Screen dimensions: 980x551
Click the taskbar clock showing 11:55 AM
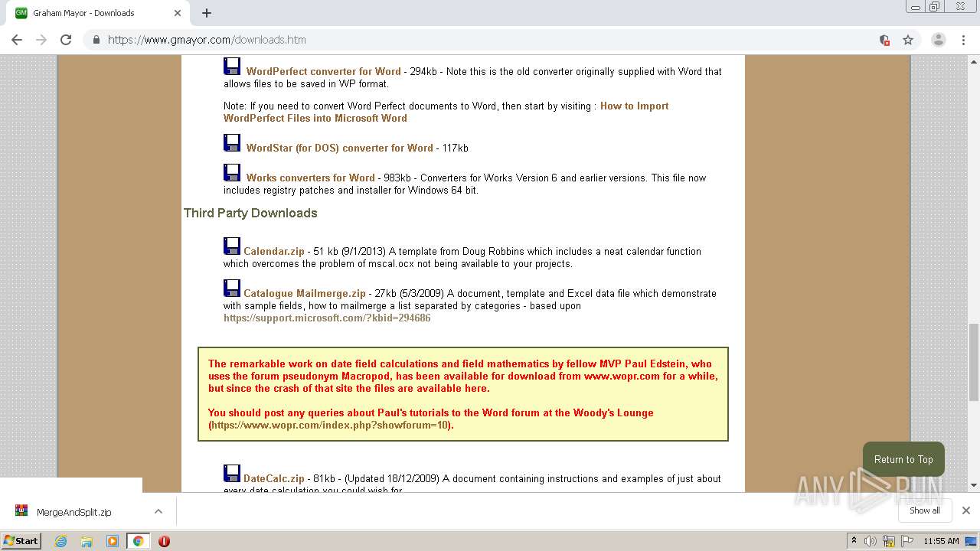tap(941, 541)
